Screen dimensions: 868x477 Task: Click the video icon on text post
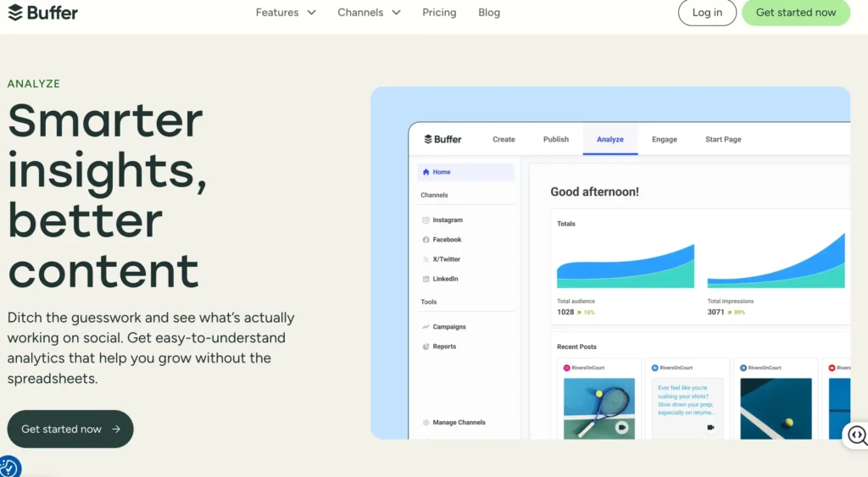point(710,428)
